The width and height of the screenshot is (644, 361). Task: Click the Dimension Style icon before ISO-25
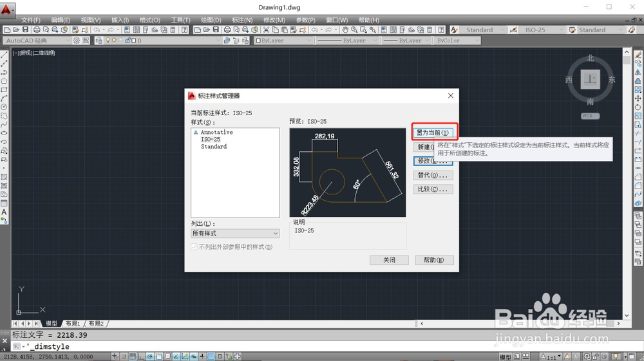[513, 30]
